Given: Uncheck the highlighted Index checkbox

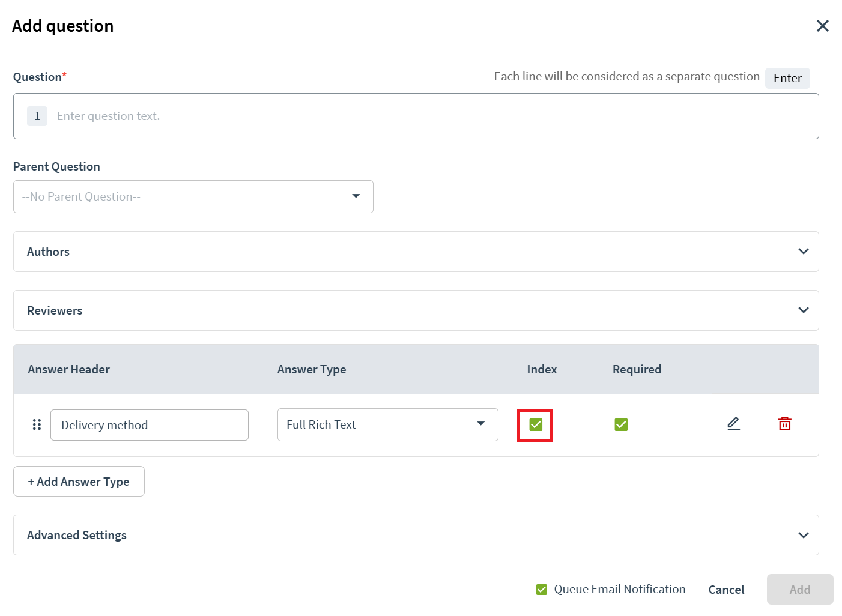Looking at the screenshot, I should [535, 424].
